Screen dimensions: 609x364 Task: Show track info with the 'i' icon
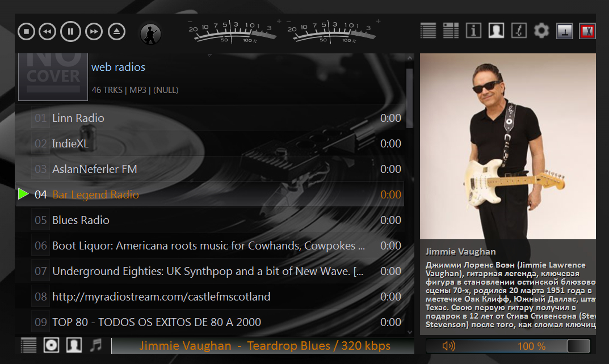pos(473,30)
